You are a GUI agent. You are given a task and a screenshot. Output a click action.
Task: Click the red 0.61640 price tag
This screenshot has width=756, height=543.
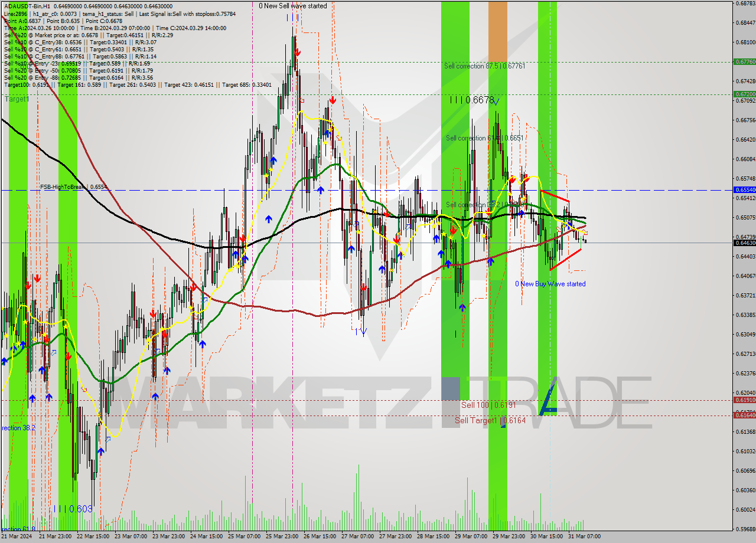pyautogui.click(x=744, y=415)
